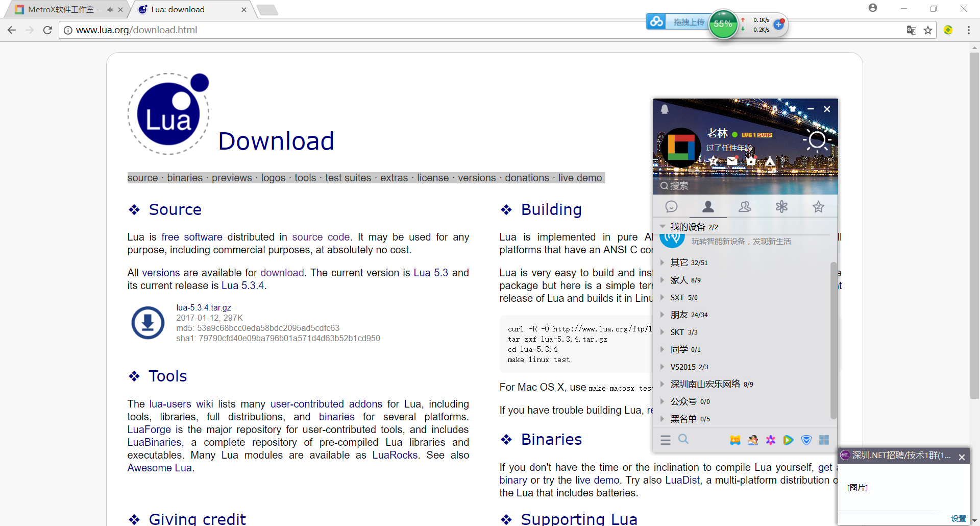This screenshot has width=980, height=526.
Task: Open the QQ penguin logo icon
Action: 665,109
